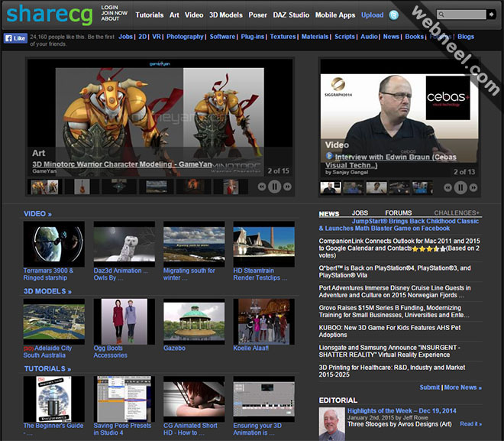The height and width of the screenshot is (441, 504).
Task: Open the Plug-ins category link
Action: pyautogui.click(x=252, y=37)
